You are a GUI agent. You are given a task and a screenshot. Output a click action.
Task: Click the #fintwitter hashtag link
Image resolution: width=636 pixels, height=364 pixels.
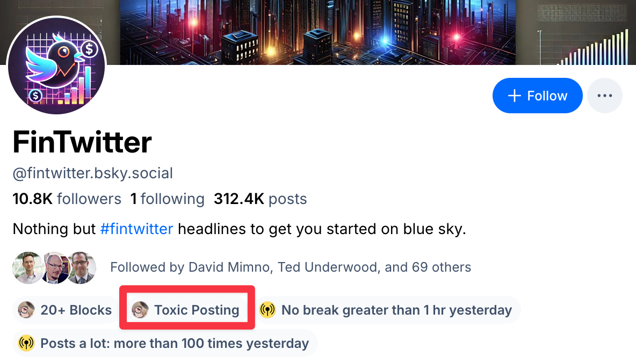[x=136, y=229]
